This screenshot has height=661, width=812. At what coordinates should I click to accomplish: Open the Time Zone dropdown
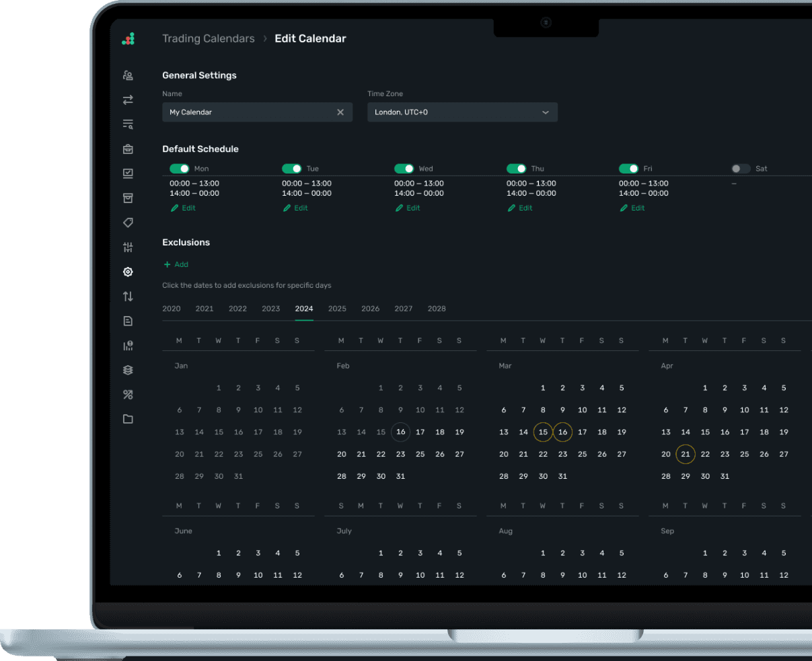click(462, 112)
